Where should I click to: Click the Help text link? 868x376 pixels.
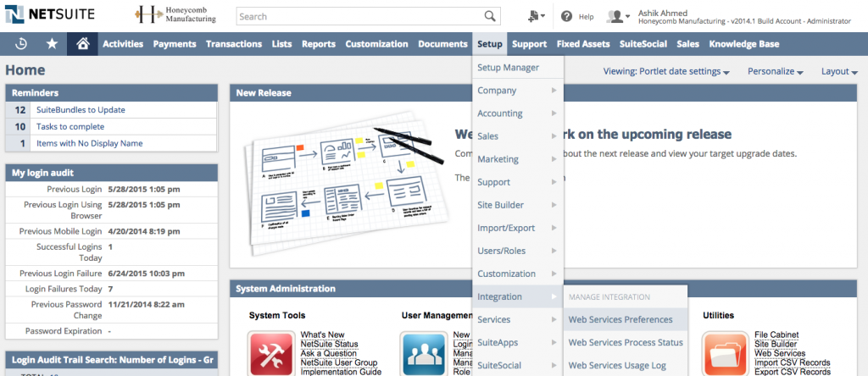(587, 17)
